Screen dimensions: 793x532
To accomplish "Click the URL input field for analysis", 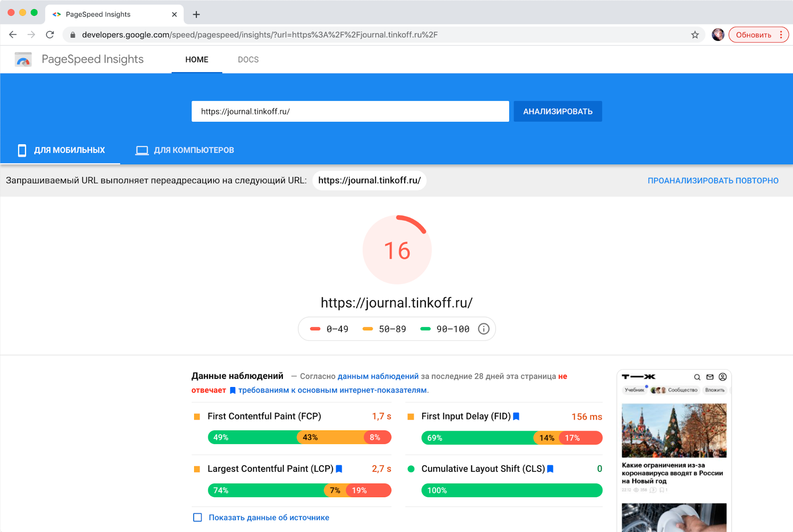I will (350, 112).
